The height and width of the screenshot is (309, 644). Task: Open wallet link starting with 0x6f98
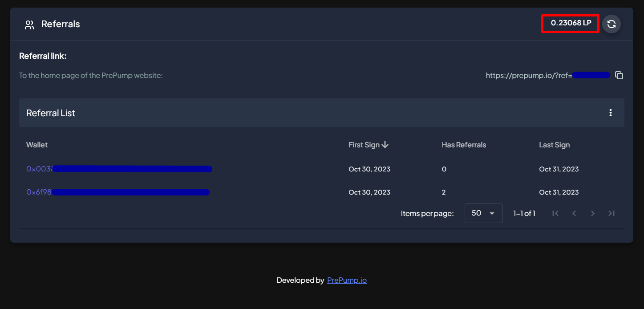39,192
